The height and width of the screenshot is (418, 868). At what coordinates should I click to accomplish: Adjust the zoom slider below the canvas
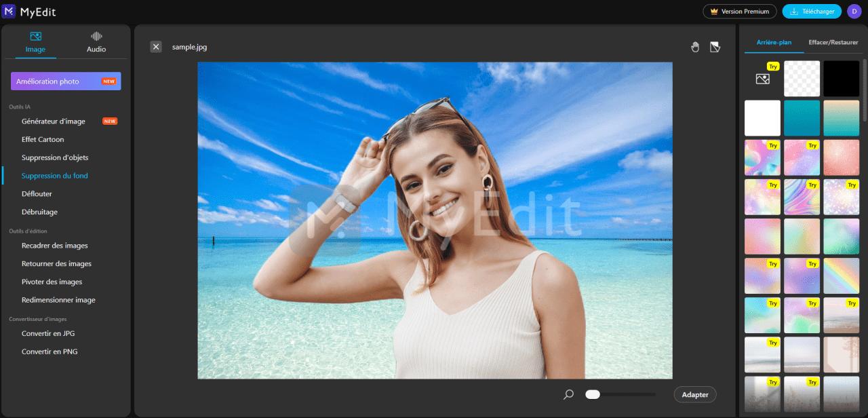point(593,394)
